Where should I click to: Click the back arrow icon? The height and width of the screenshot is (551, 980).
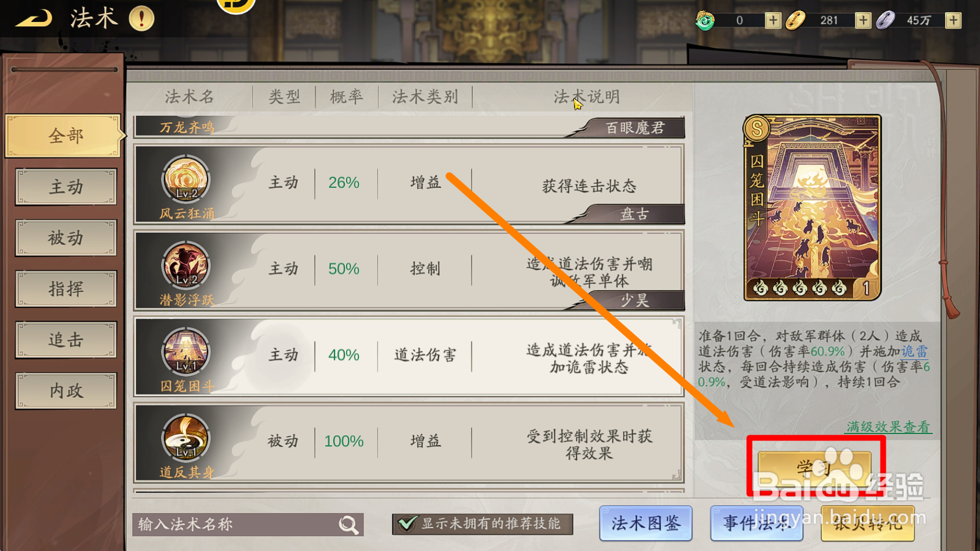pos(33,19)
